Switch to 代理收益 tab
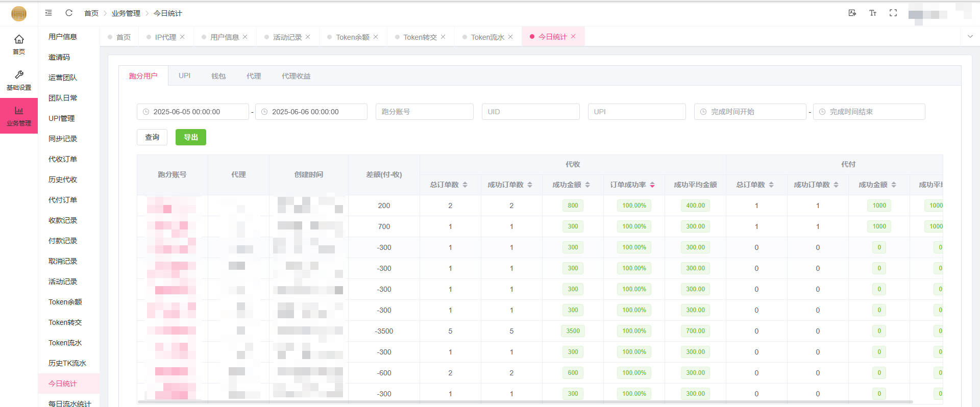This screenshot has height=407, width=980. [296, 76]
